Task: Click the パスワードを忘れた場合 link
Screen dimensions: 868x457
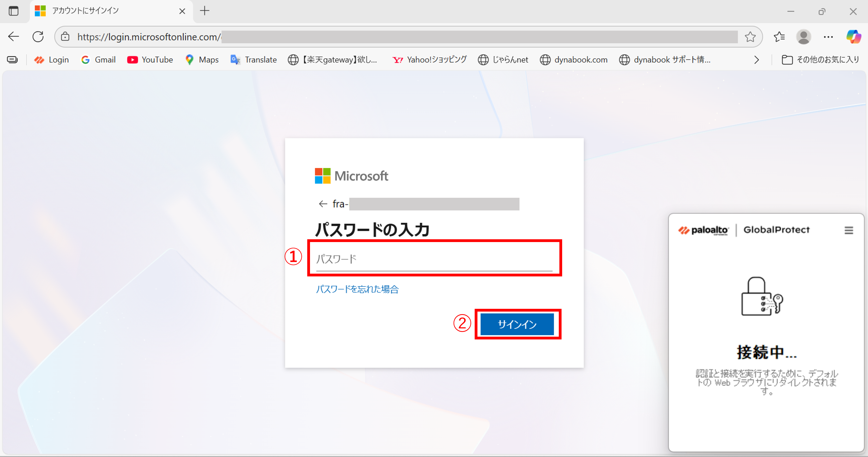Action: coord(357,289)
